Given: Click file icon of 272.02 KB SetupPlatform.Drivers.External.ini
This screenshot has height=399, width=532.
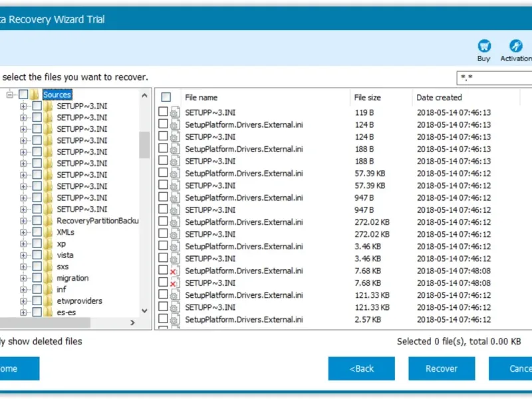Looking at the screenshot, I should tap(175, 222).
